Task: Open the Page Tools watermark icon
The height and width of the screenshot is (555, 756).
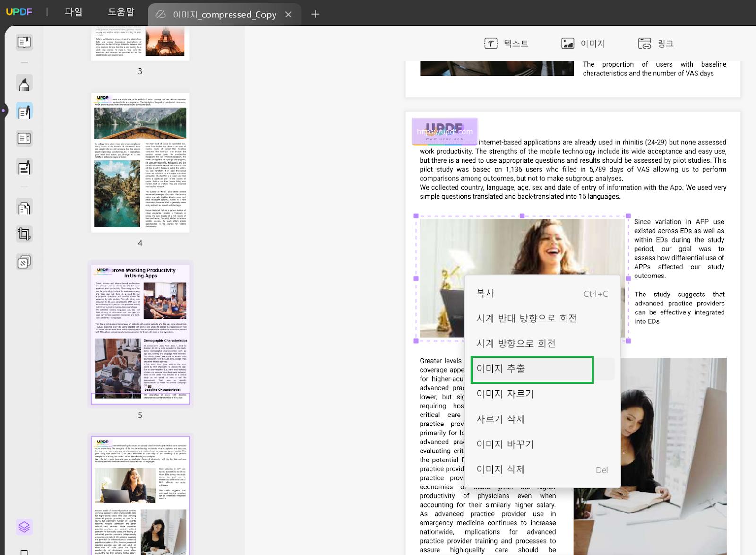Action: pyautogui.click(x=24, y=261)
